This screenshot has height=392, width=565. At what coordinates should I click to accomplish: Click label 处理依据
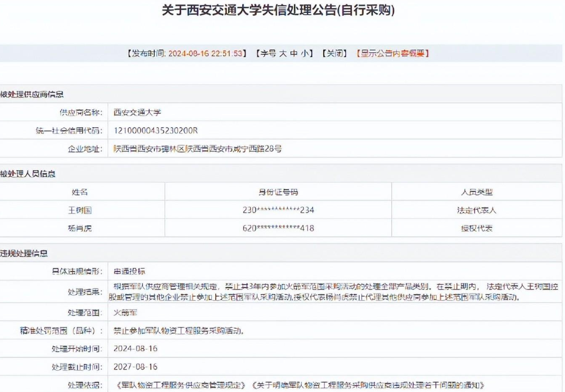[85, 385]
